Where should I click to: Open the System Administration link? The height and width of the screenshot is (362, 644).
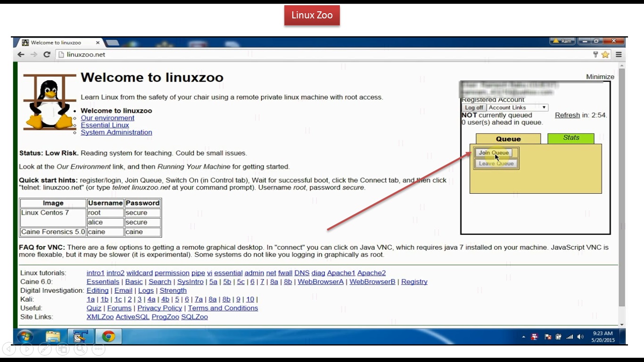116,132
